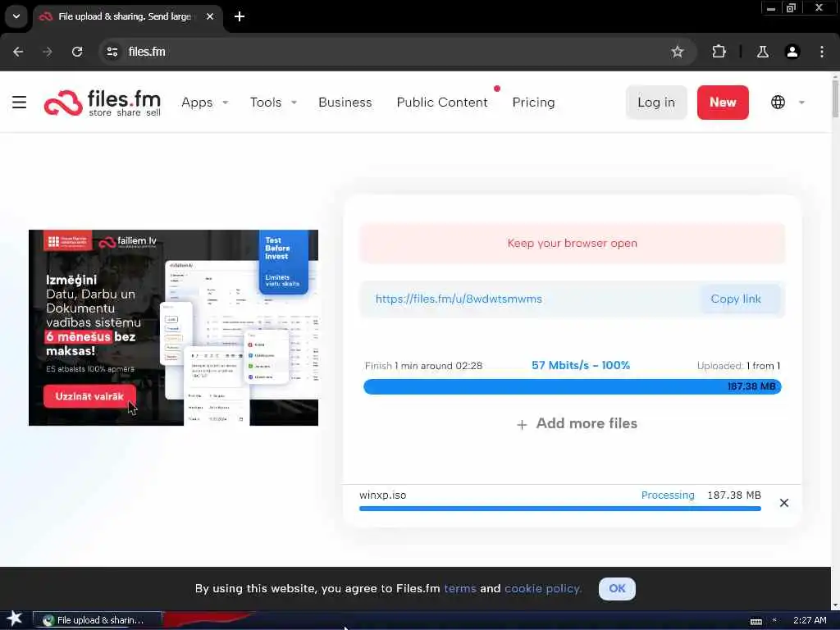This screenshot has width=840, height=630.
Task: Reload the page
Action: coord(77,52)
